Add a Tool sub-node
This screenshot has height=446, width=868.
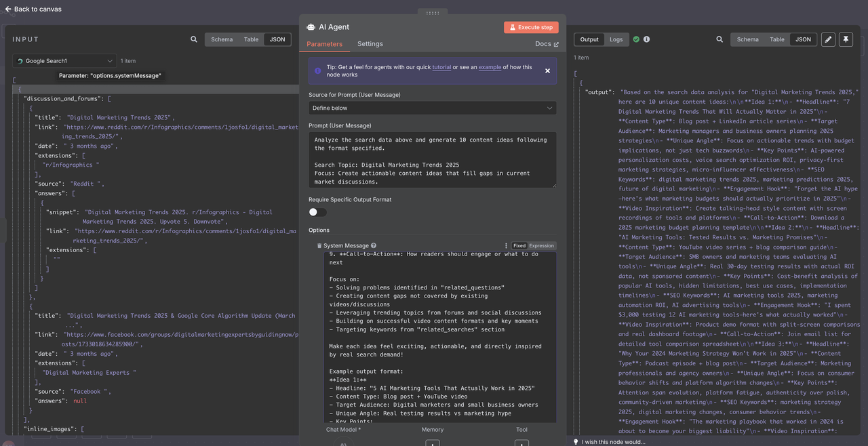[x=521, y=443]
